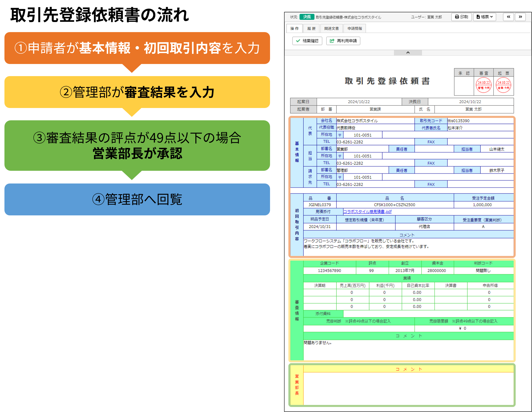Click the 再利用申請 button
The height and width of the screenshot is (412, 532).
coord(343,41)
